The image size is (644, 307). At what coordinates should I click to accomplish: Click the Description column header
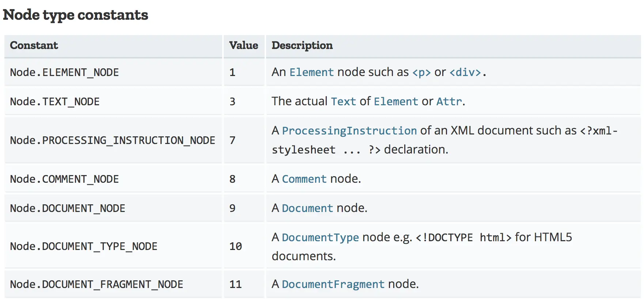(x=302, y=45)
